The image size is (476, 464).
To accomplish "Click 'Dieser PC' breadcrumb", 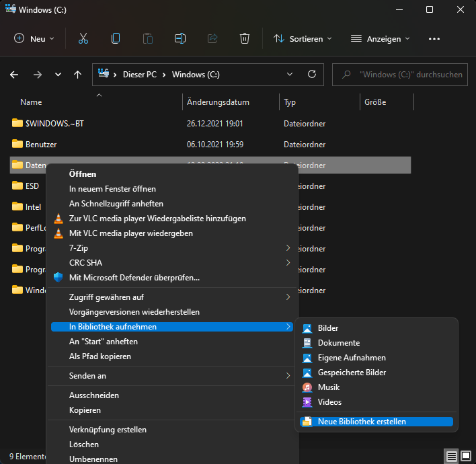I will point(140,75).
